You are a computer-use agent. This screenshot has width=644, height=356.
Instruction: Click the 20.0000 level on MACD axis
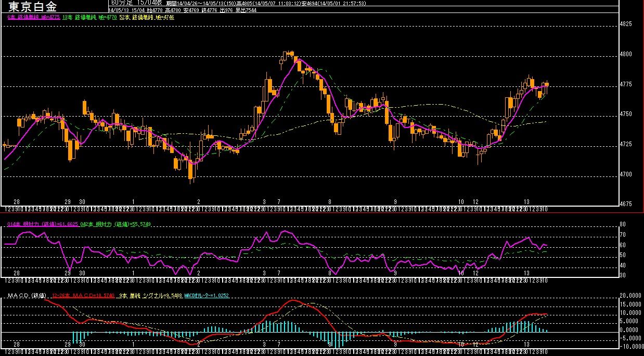632,295
